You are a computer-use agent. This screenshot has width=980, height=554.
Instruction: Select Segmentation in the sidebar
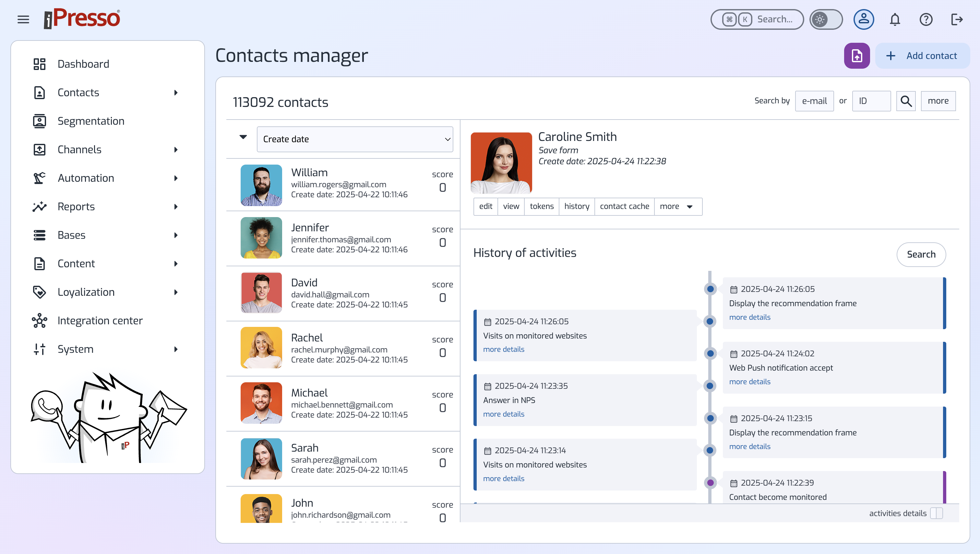91,121
